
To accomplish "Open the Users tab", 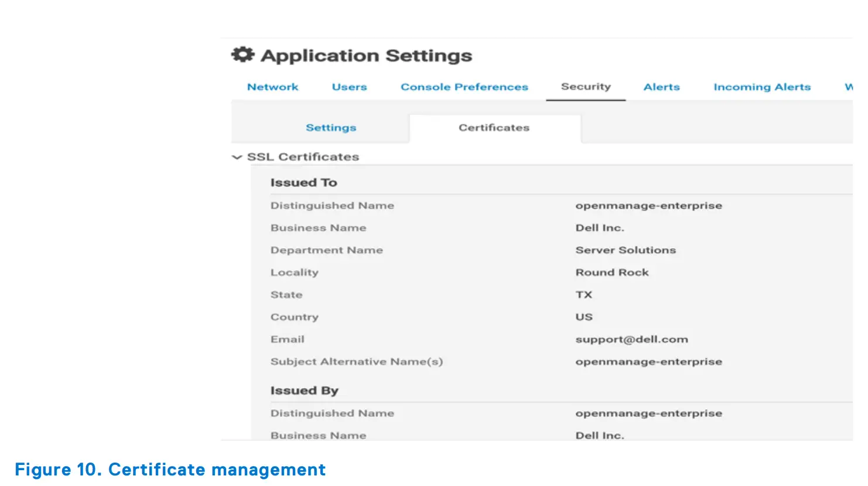I will [x=349, y=86].
